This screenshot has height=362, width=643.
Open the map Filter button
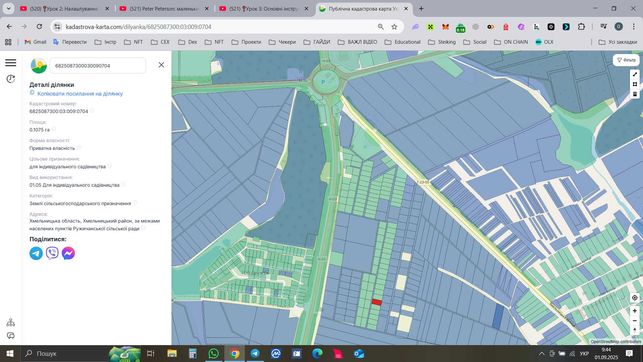click(x=626, y=60)
